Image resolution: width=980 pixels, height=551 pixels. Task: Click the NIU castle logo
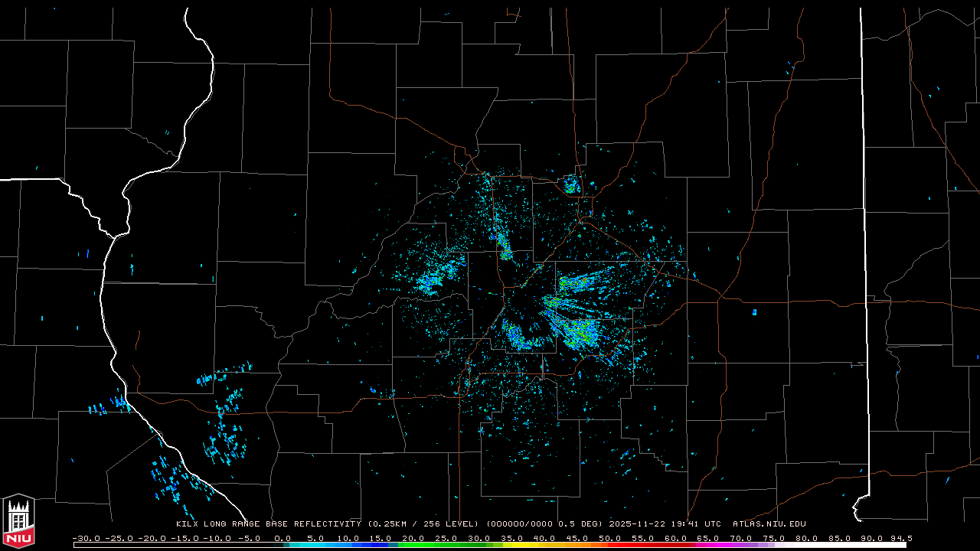click(18, 521)
